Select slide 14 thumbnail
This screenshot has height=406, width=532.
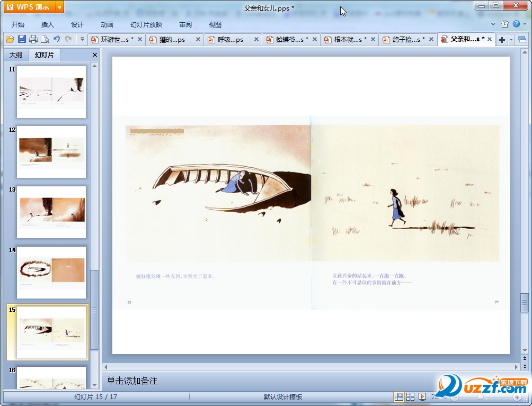51,273
